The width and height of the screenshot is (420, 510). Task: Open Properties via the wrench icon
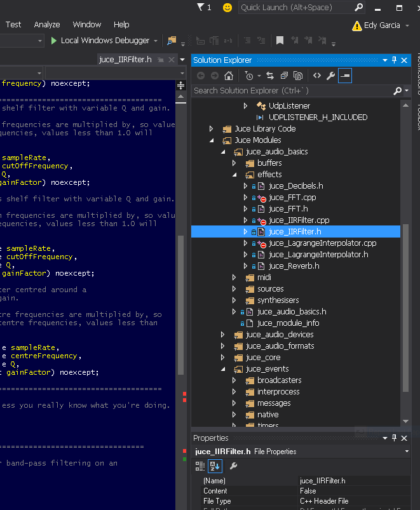click(330, 76)
